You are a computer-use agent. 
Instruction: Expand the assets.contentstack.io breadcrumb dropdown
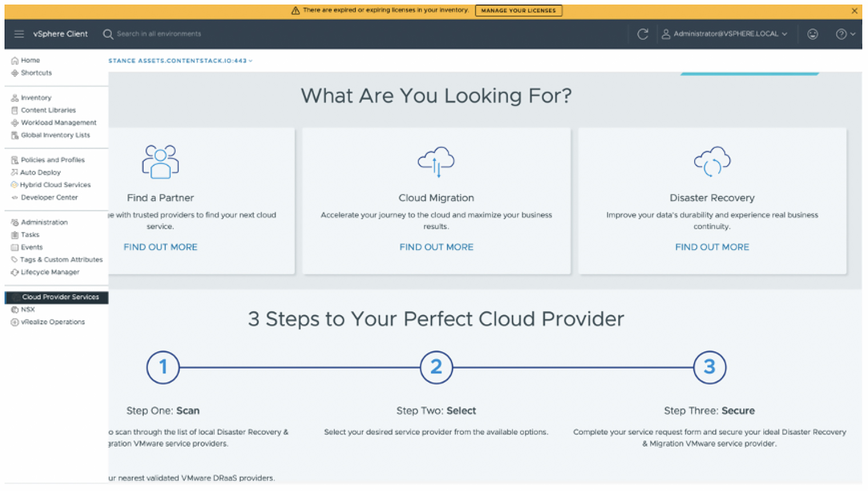click(x=250, y=61)
